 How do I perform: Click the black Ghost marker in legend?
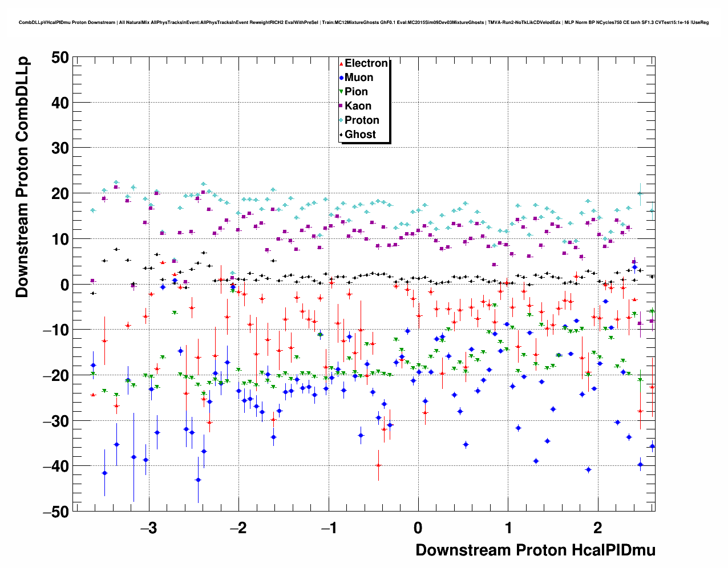[341, 135]
